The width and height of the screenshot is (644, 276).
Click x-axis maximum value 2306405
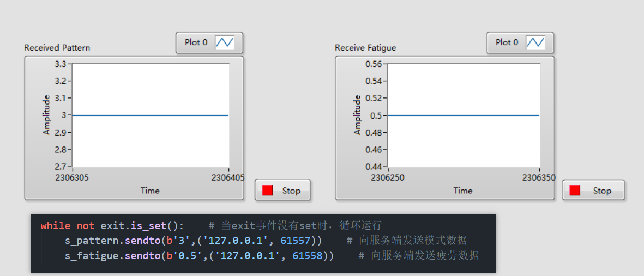(x=228, y=177)
